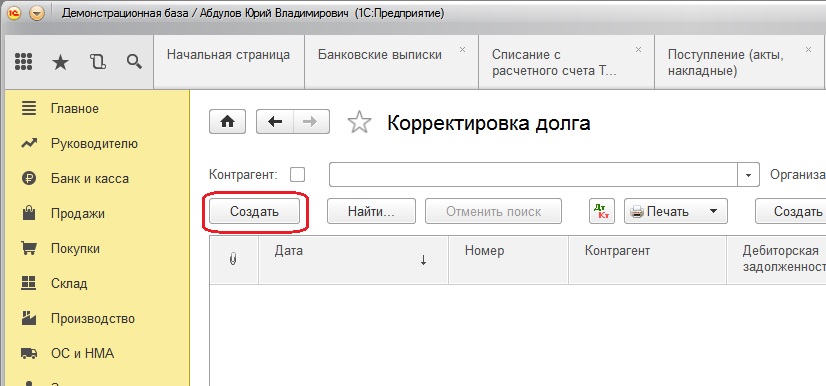Open Favorites star icon in top panel

[61, 63]
